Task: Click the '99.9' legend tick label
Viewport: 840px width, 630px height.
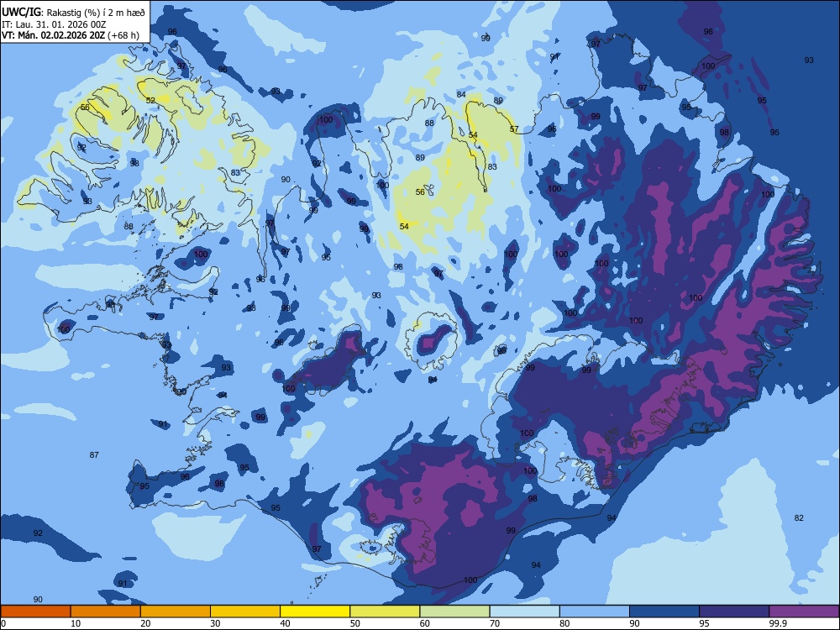Action: (x=778, y=623)
